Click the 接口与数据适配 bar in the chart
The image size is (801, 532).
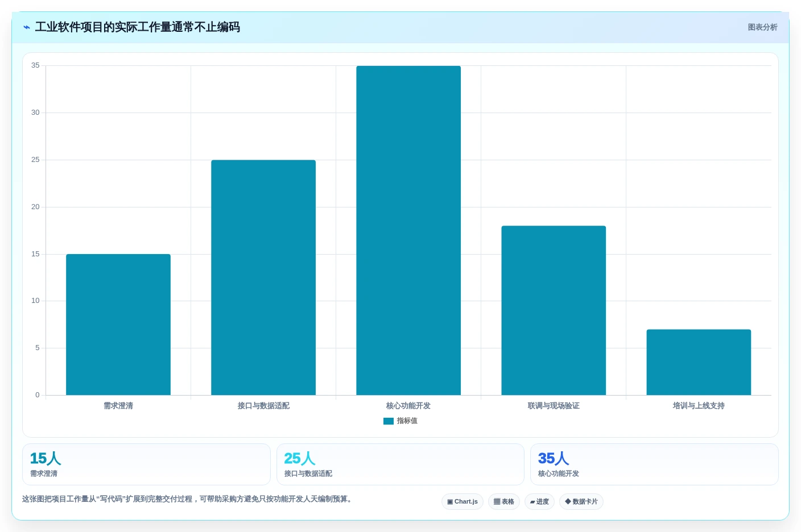263,277
